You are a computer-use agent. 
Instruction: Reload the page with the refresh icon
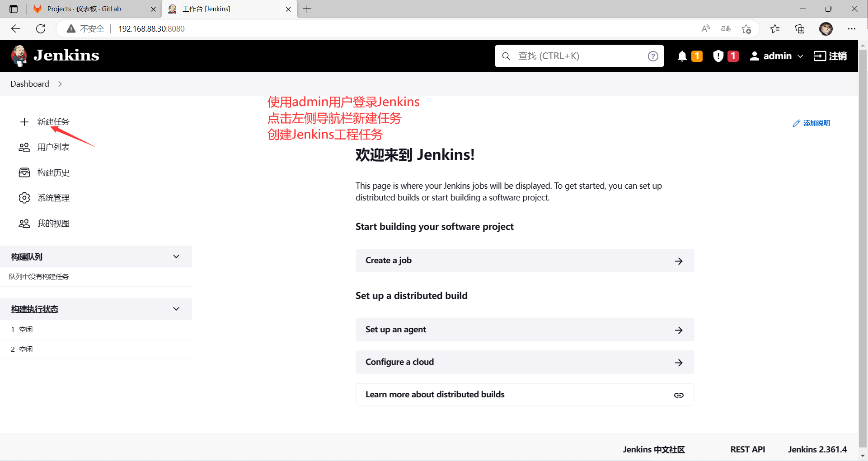(x=41, y=29)
